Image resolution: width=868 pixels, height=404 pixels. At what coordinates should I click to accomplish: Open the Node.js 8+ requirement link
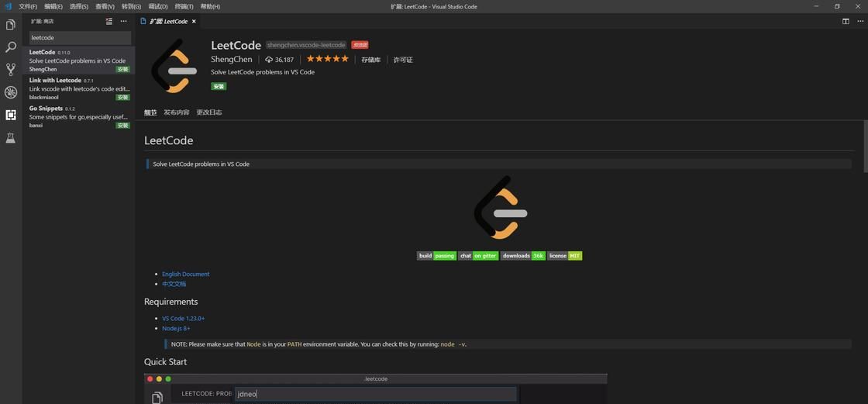[176, 328]
